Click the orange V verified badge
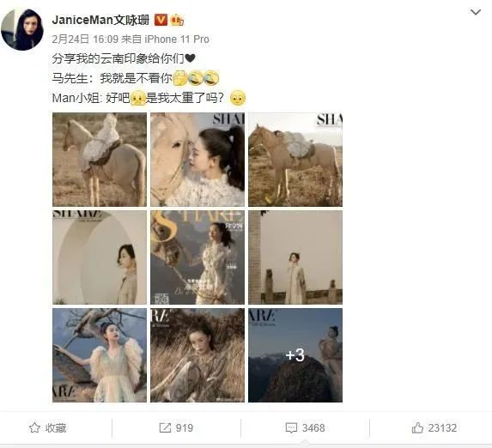The height and width of the screenshot is (448, 492). [x=161, y=20]
